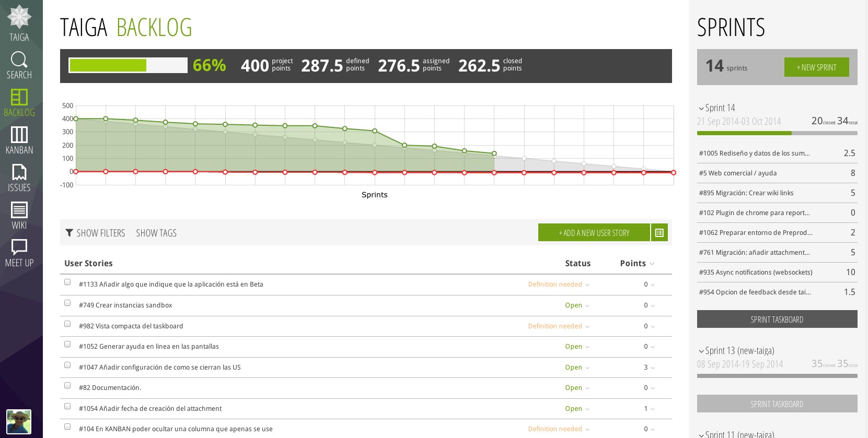
Task: Open story #1062 Preparar entorno de Preprod
Action: click(756, 233)
